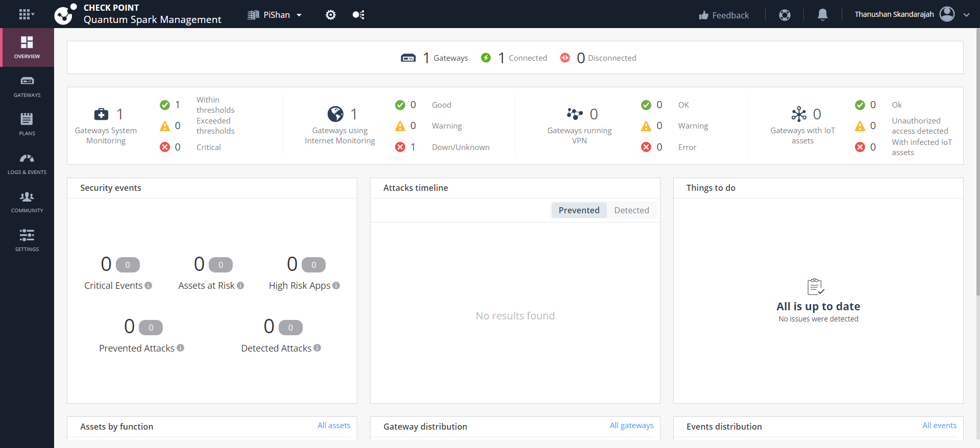
Task: Open the All assets link
Action: click(334, 426)
